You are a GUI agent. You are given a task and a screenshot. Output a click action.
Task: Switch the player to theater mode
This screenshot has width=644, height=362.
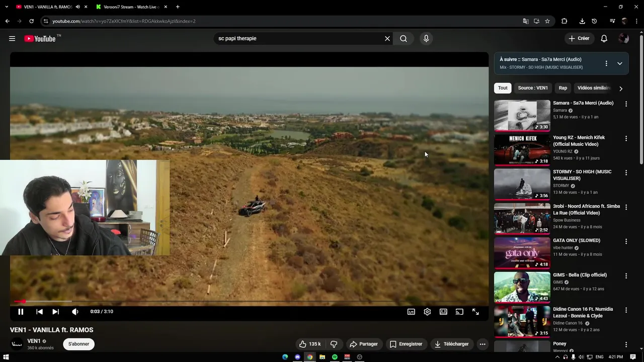(x=443, y=312)
